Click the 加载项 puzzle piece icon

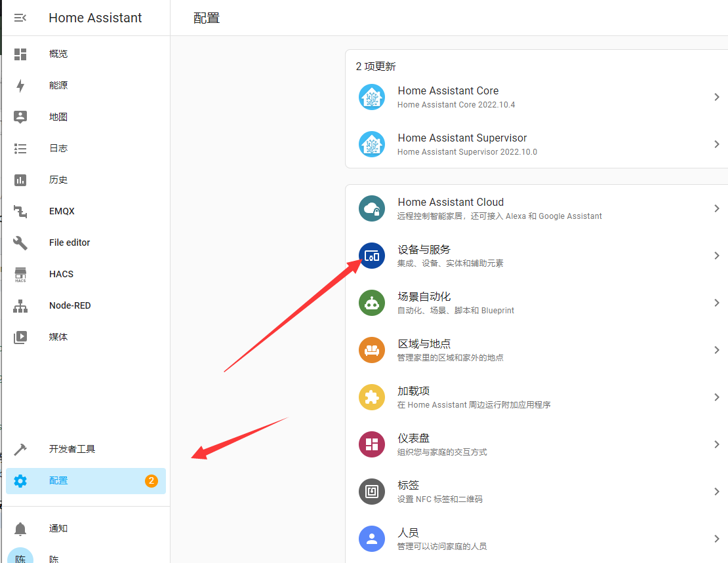(x=371, y=397)
